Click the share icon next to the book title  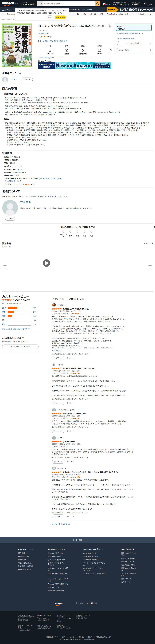pos(110,25)
